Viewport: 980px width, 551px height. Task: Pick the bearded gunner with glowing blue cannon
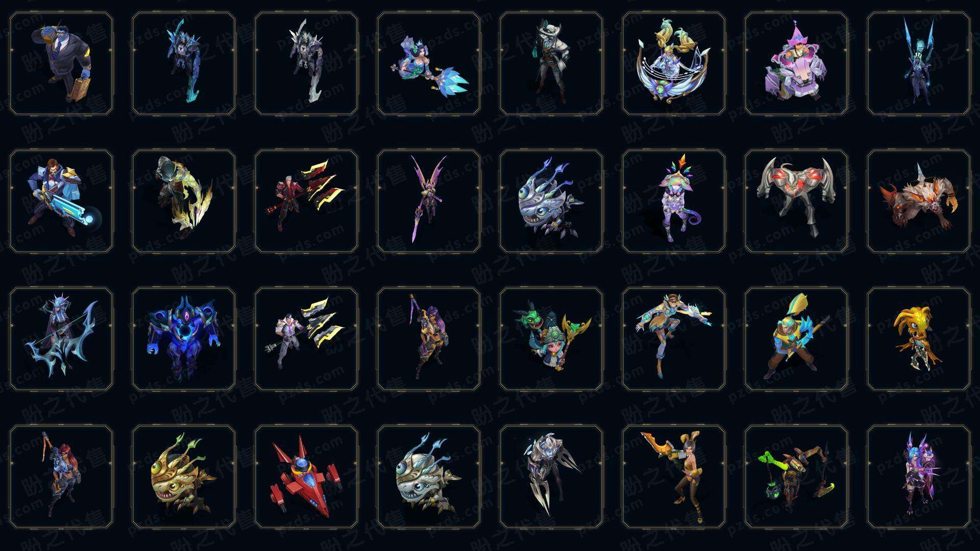click(61, 201)
